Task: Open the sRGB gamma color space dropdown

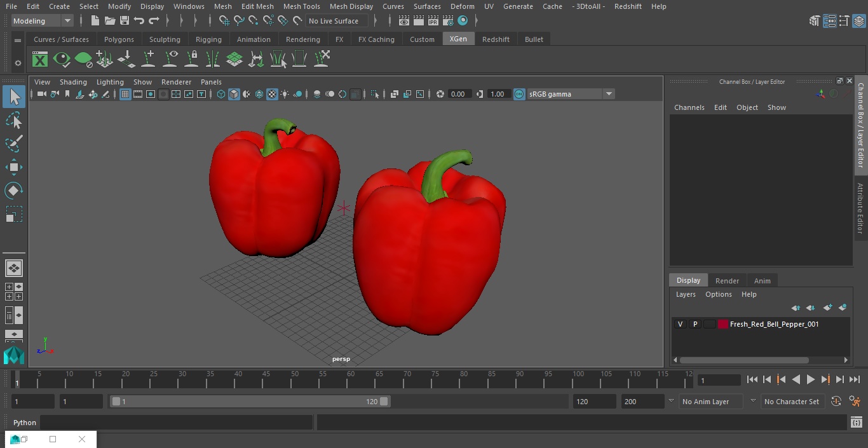Action: click(x=571, y=94)
